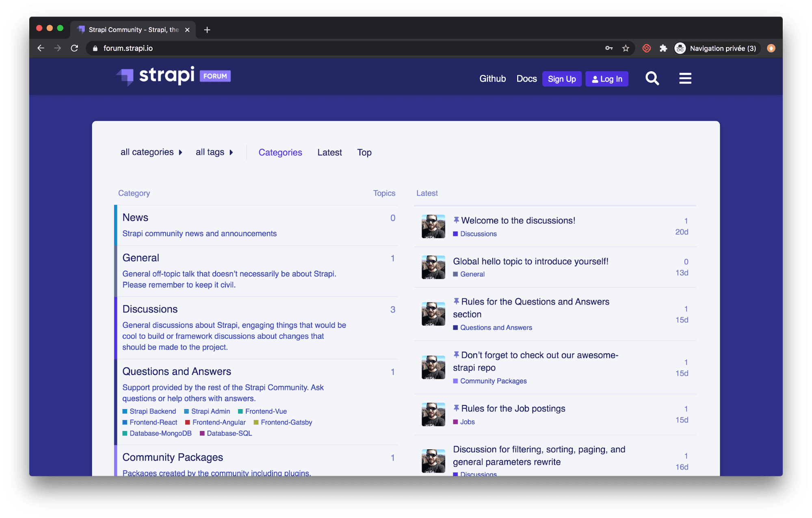Go back with the browser back arrow
The height and width of the screenshot is (518, 812).
[41, 48]
